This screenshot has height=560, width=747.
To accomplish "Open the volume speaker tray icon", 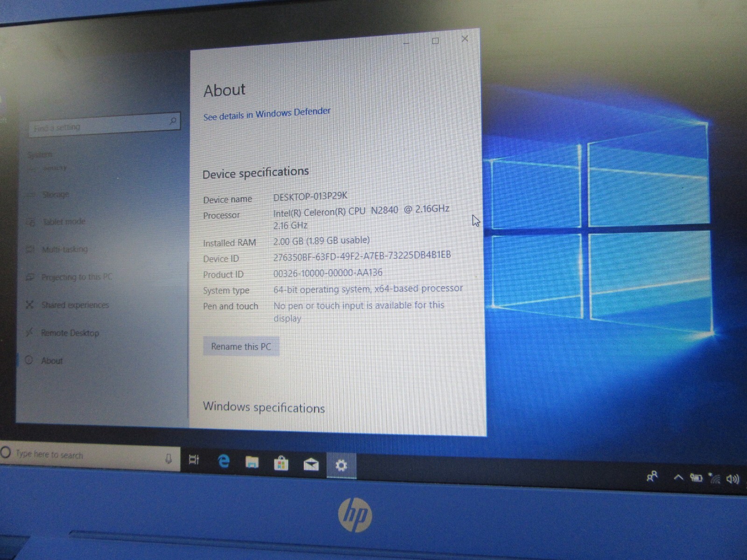I will click(x=733, y=479).
